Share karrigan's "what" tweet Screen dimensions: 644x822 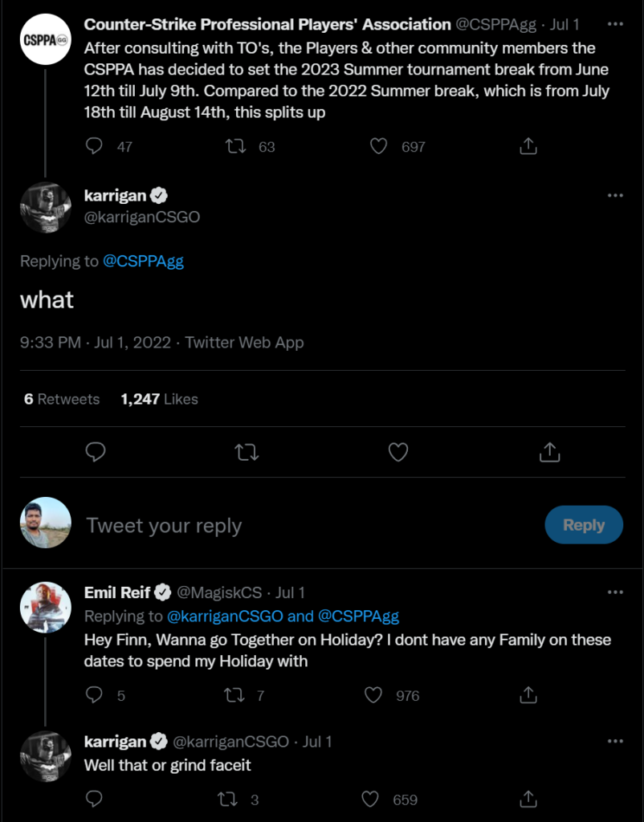[x=549, y=452]
